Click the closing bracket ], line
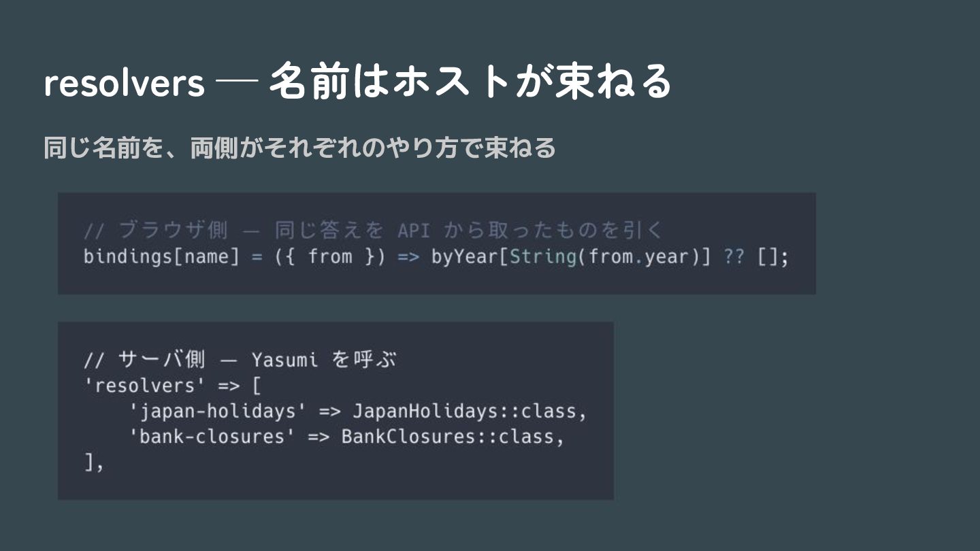This screenshot has height=551, width=980. coord(94,463)
